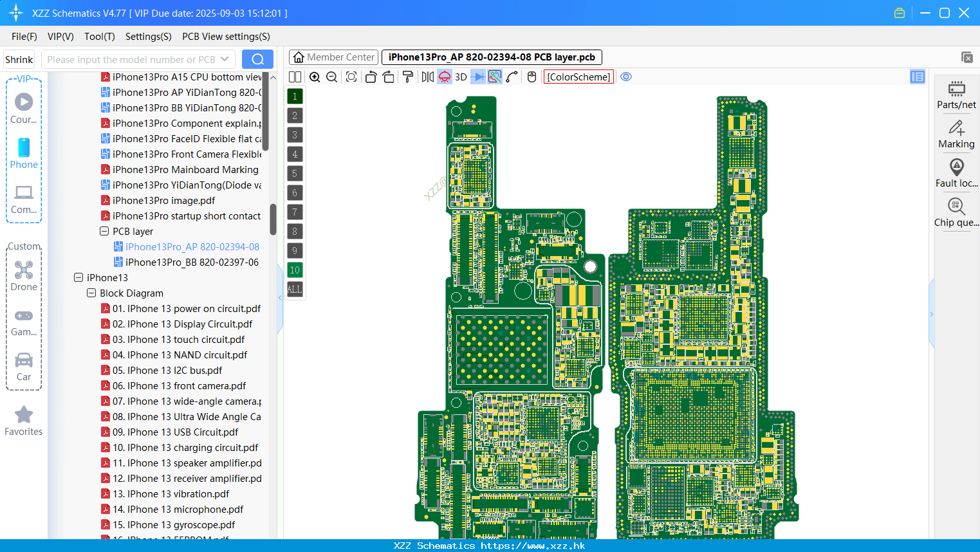Open the Chip query tool

click(956, 212)
